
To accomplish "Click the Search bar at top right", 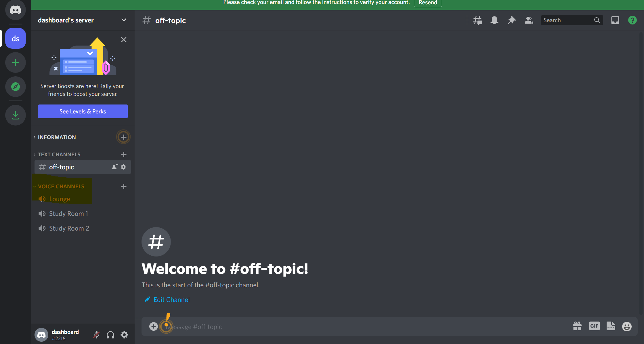I will coord(572,20).
